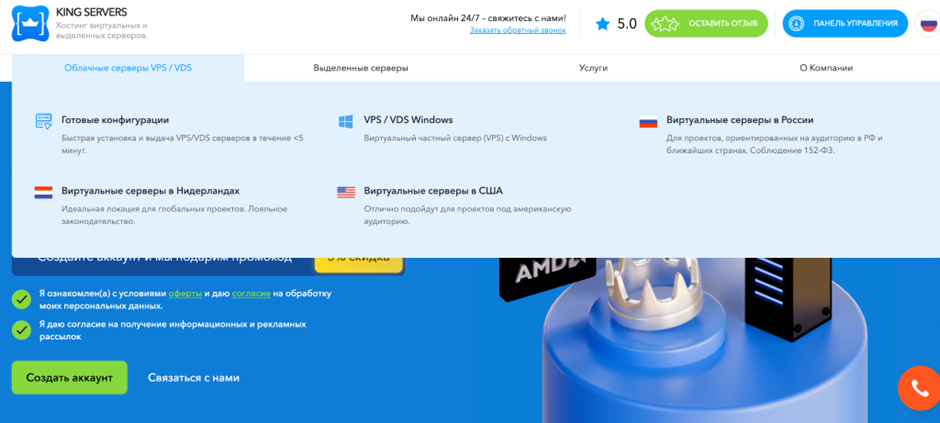The width and height of the screenshot is (940, 423).
Task: Select Виртуальные серверы в США
Action: click(x=433, y=191)
